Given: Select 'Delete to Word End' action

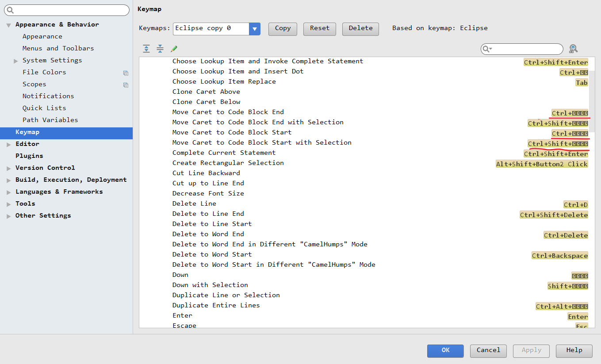Looking at the screenshot, I should (x=208, y=234).
